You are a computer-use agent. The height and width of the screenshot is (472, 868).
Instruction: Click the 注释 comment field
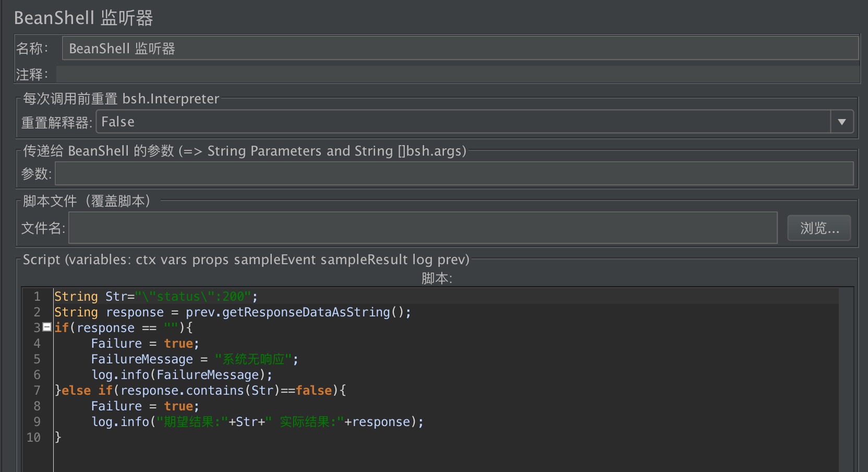tap(457, 74)
